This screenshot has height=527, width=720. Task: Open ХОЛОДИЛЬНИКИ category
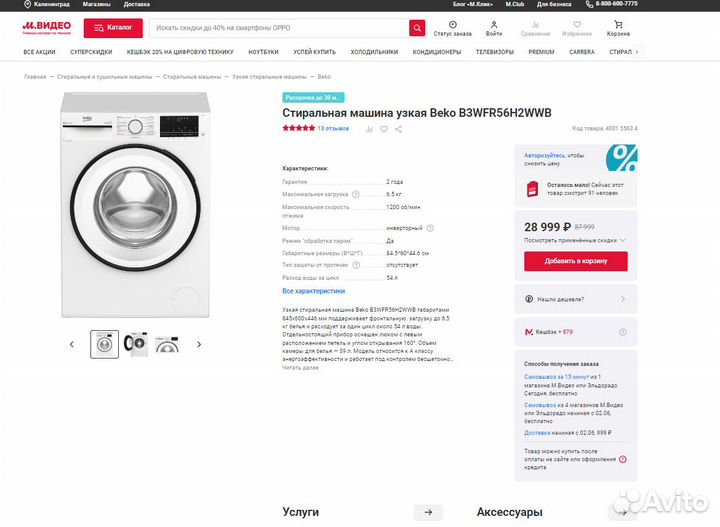(374, 52)
